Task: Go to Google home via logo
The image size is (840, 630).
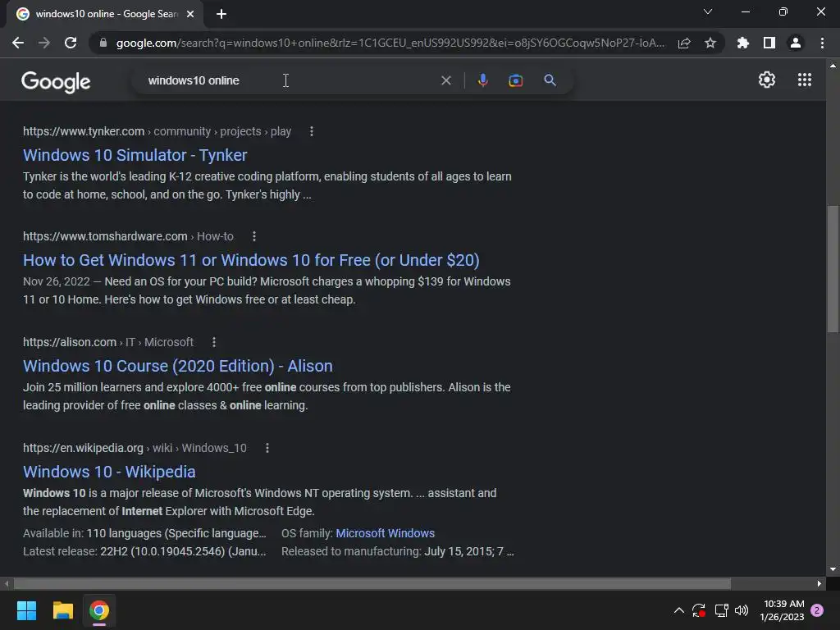Action: (56, 81)
